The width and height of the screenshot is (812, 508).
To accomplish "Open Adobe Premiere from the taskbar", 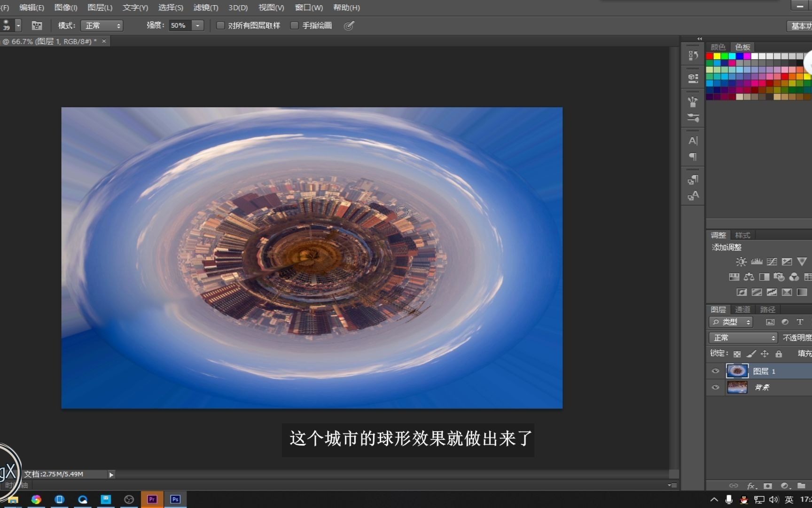I will (152, 499).
